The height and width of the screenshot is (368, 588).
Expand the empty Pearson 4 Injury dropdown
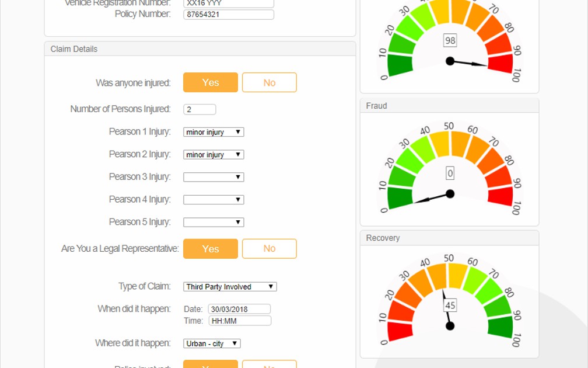point(213,200)
